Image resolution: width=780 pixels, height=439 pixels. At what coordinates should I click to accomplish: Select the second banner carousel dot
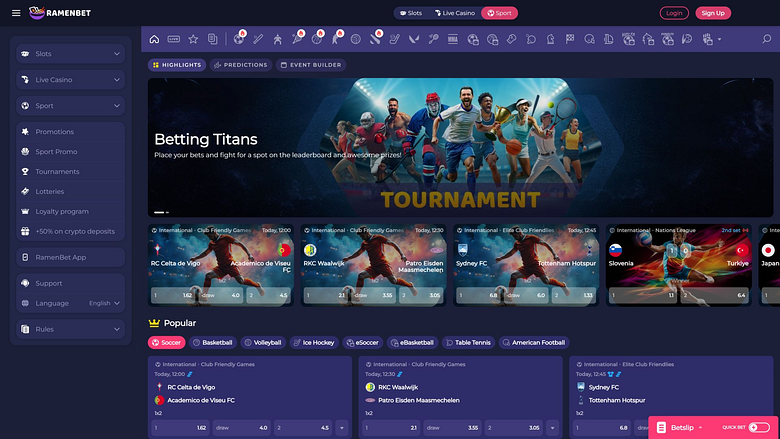[168, 212]
